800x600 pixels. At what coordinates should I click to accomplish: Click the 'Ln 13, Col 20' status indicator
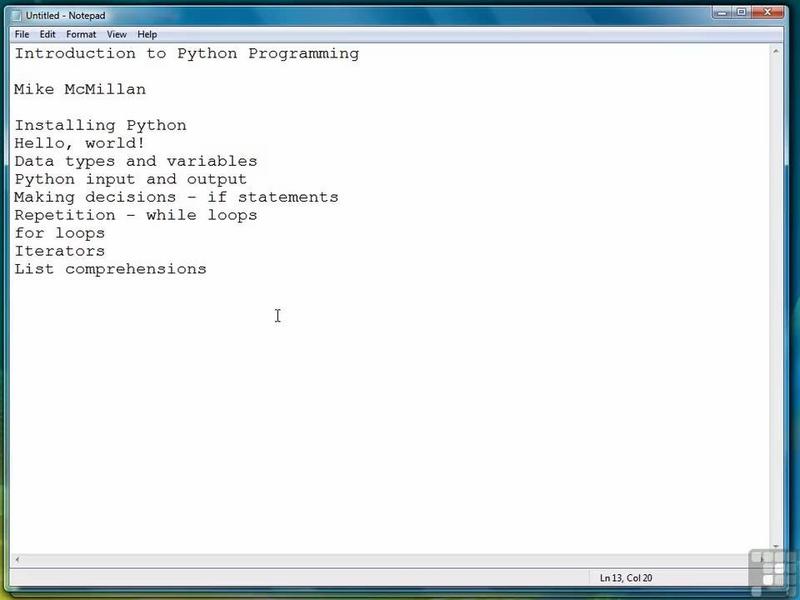pyautogui.click(x=626, y=578)
